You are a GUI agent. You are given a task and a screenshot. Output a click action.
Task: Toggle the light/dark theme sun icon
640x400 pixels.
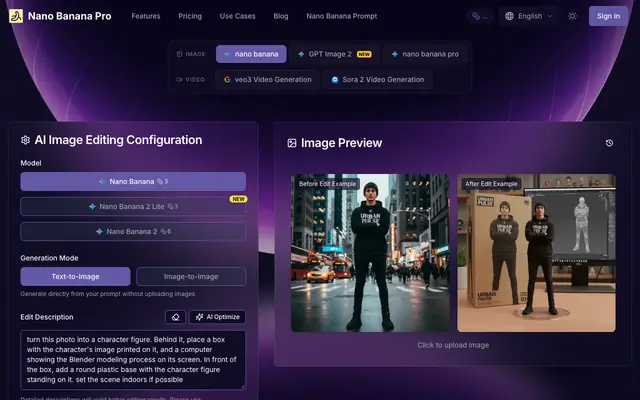click(x=572, y=16)
